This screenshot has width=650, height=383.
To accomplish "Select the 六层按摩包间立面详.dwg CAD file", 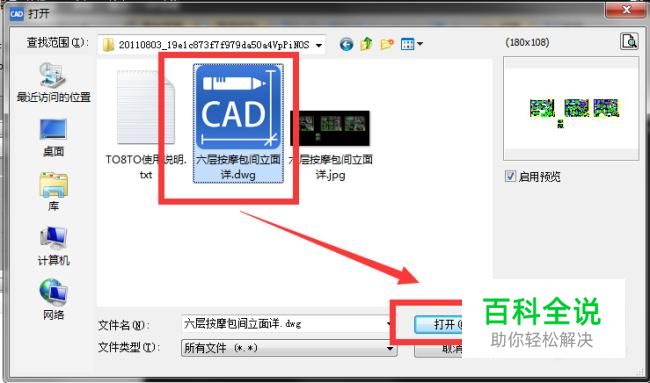I will [x=238, y=123].
